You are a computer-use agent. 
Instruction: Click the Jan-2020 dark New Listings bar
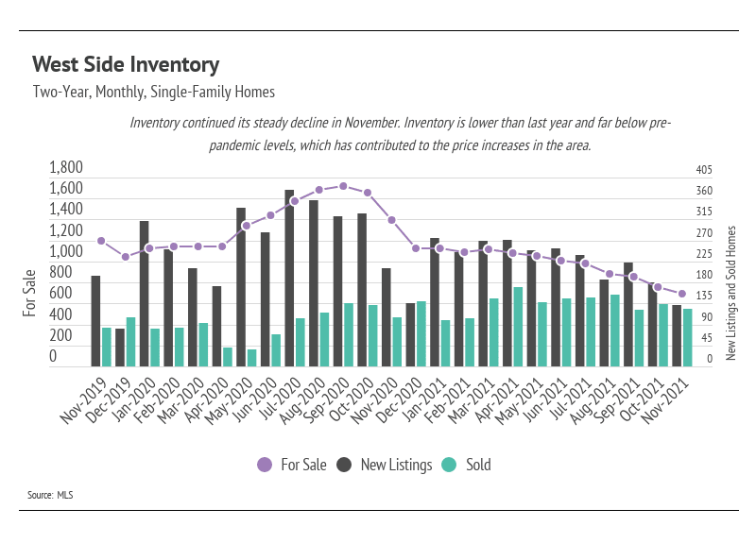pyautogui.click(x=145, y=294)
